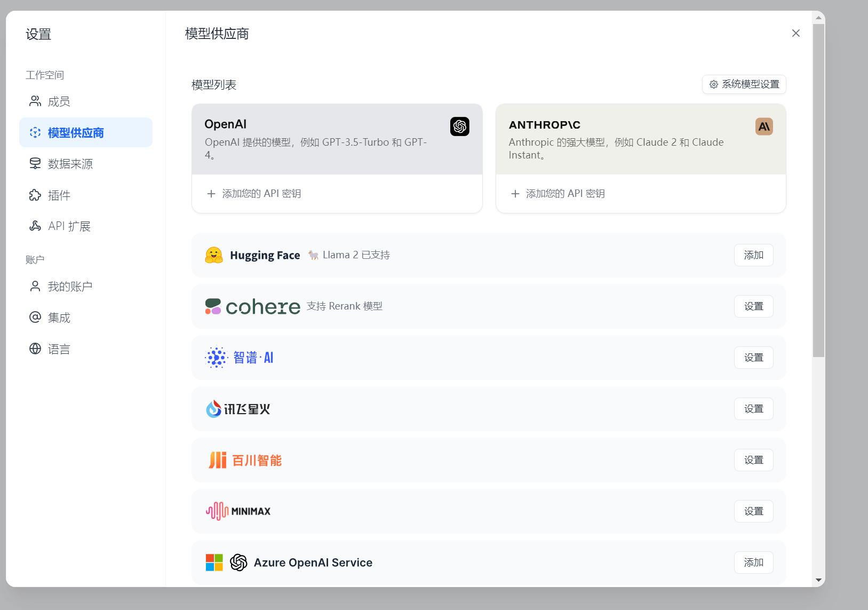Click plus icon under OpenAI card
The height and width of the screenshot is (610, 868).
[211, 194]
